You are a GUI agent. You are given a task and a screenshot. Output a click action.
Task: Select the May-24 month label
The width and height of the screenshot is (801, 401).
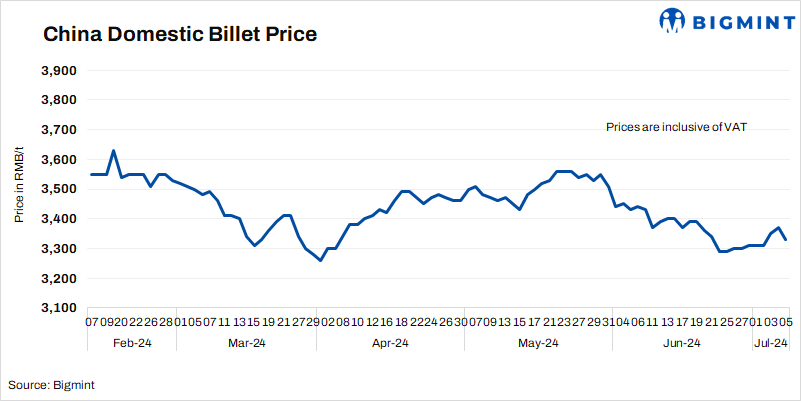[x=538, y=343]
